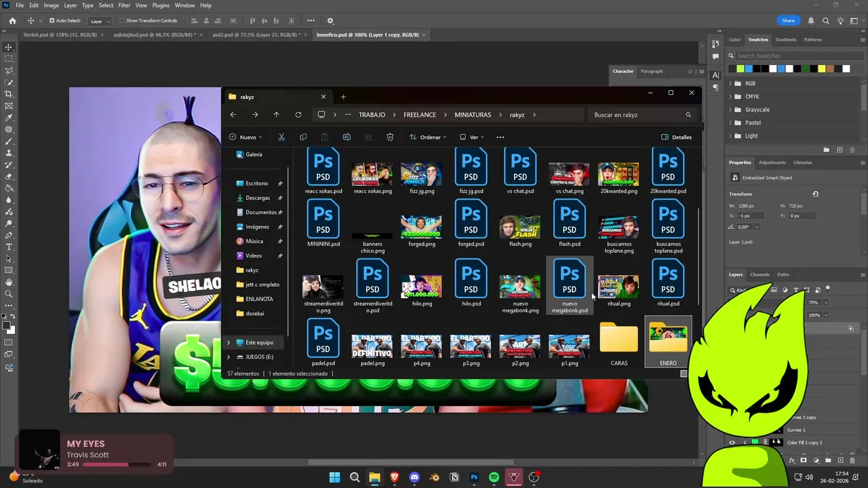Open the Nuevo dropdown in File Explorer
Screen dimensions: 868x488
coord(247,137)
